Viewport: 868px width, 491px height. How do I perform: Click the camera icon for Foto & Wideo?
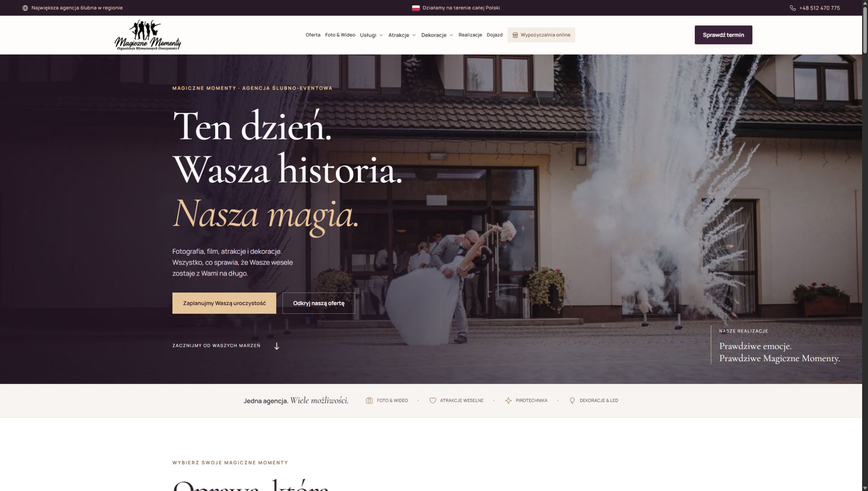[x=369, y=401]
